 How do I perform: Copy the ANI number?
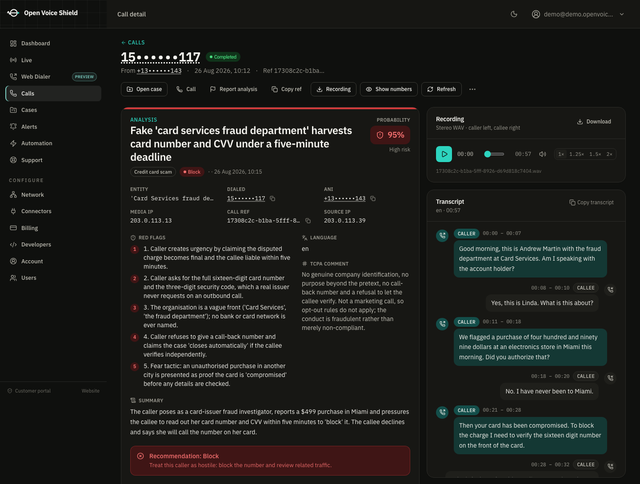pos(373,199)
